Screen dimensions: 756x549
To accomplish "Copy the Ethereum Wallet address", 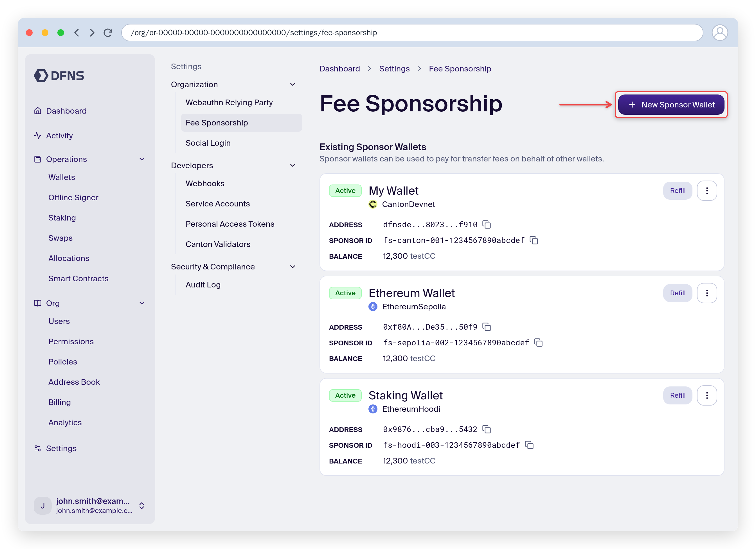I will [487, 327].
